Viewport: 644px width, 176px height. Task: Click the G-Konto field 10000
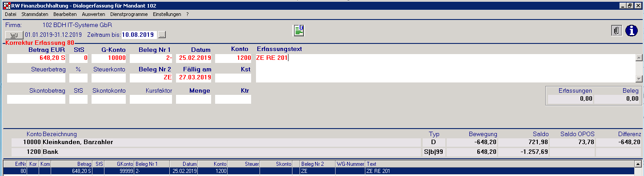coord(109,58)
